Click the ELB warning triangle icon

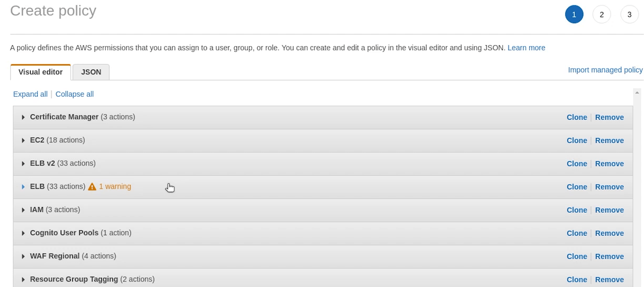[x=92, y=187]
